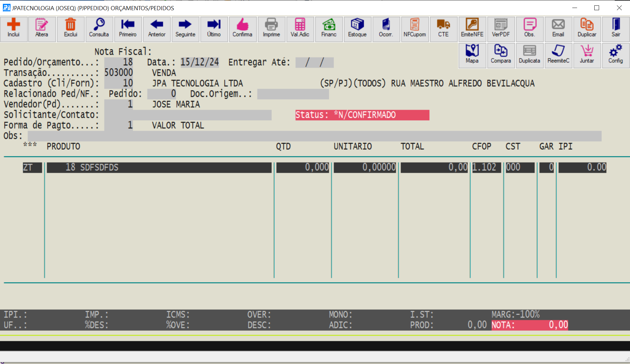
Task: Select product row 18 SDFSDFDS
Action: tap(159, 168)
